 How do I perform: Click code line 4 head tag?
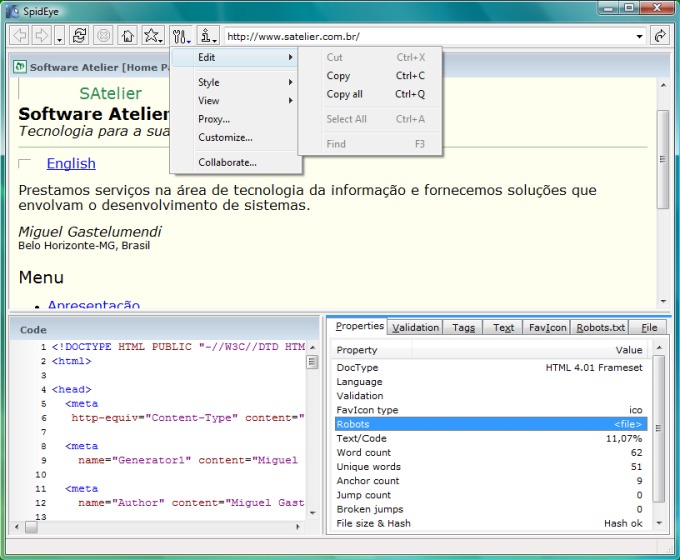(x=72, y=389)
